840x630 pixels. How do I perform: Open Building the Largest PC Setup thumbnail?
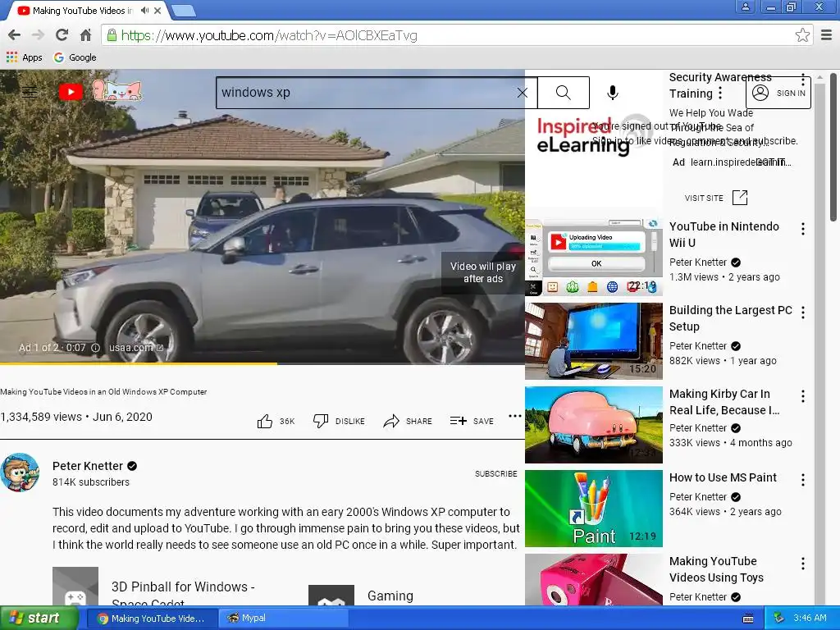pyautogui.click(x=594, y=341)
